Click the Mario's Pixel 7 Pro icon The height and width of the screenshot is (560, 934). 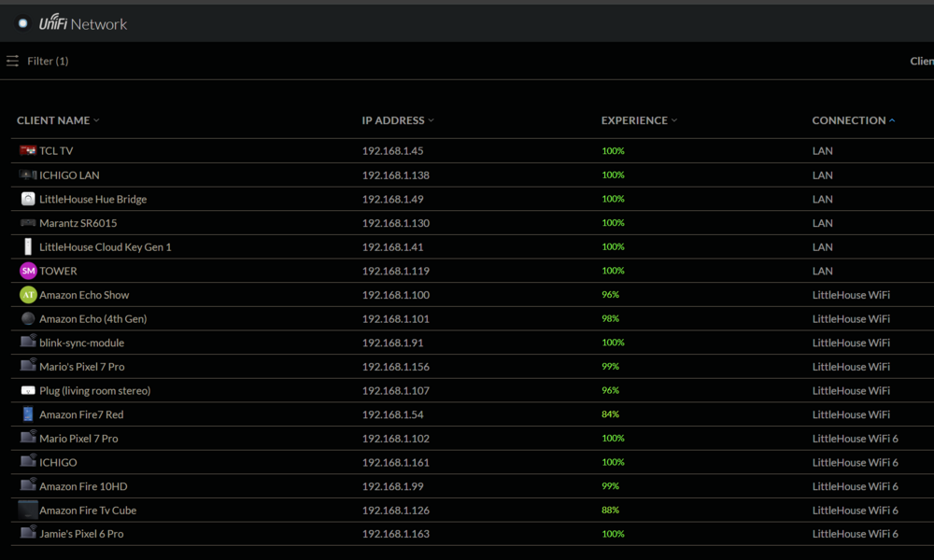[28, 365]
